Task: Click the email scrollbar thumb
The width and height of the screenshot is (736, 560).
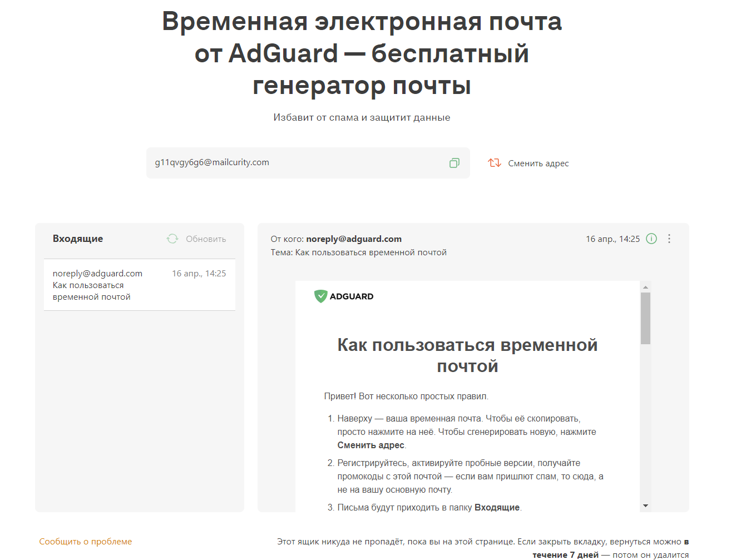Action: tap(645, 318)
